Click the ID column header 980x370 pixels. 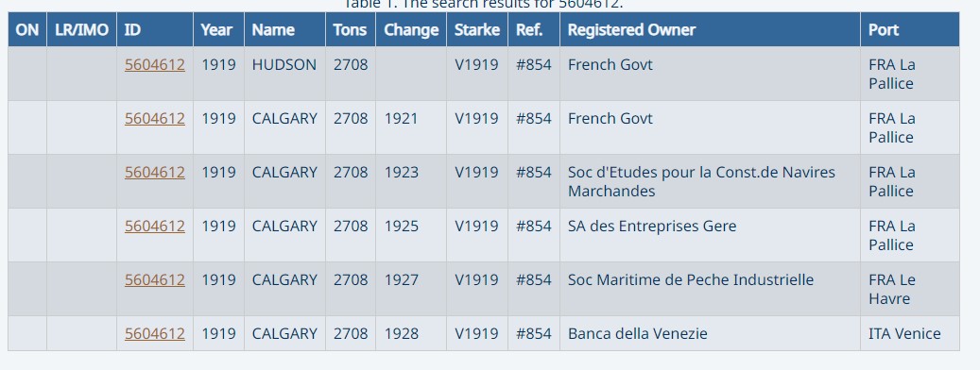154,29
